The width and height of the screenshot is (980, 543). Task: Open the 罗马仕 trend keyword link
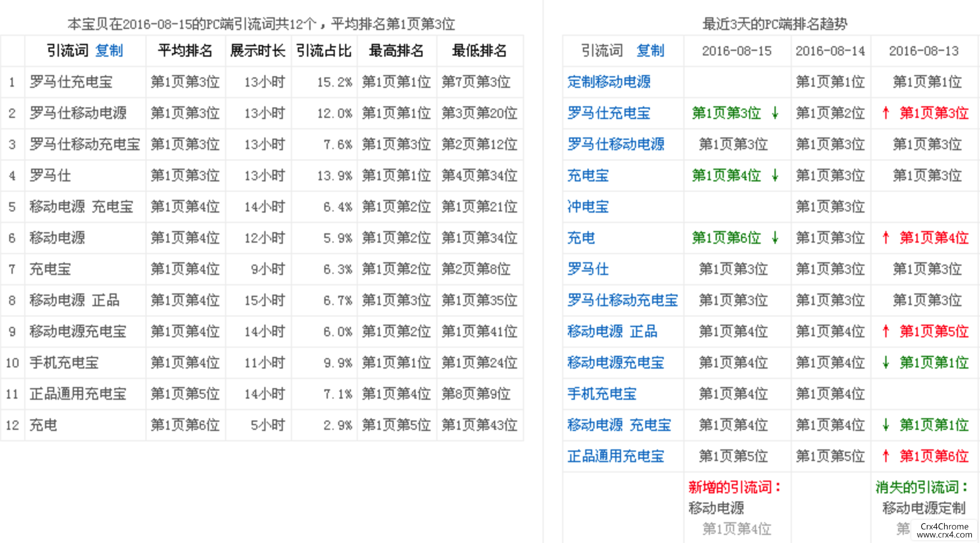tap(588, 269)
